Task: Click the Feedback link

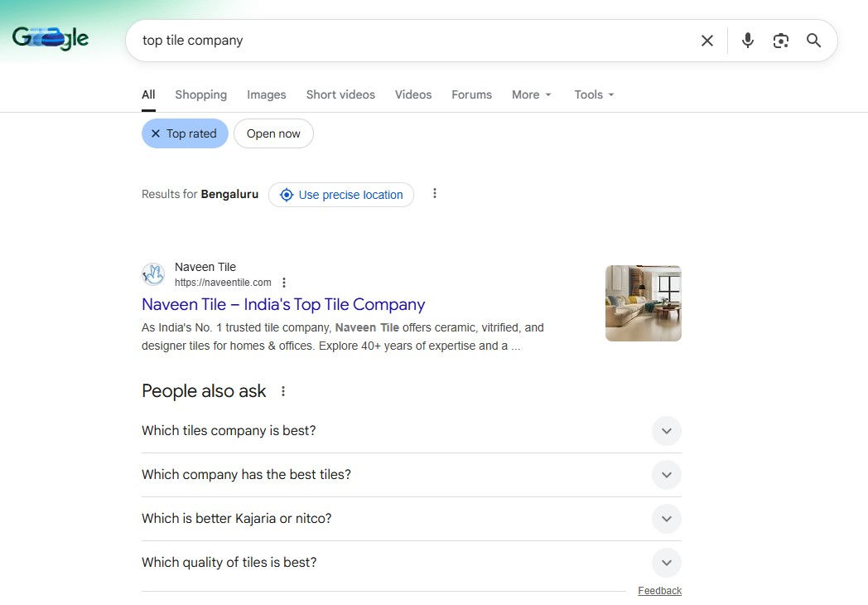Action: click(x=659, y=591)
